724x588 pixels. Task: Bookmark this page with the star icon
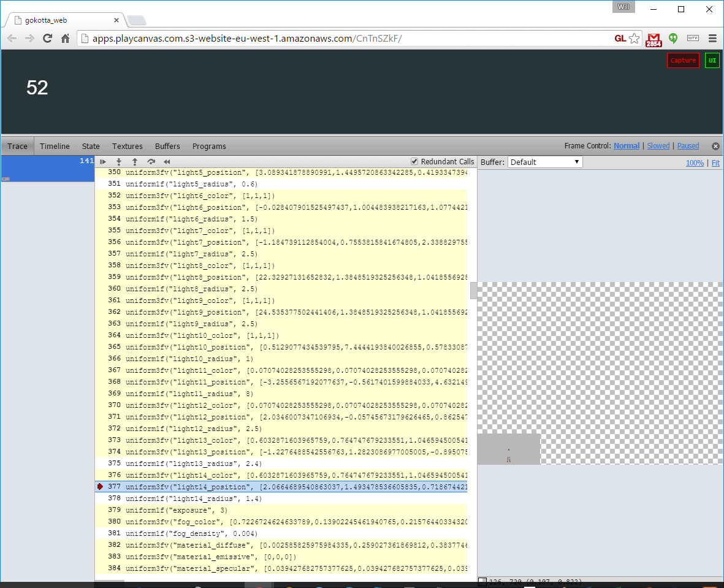click(634, 39)
